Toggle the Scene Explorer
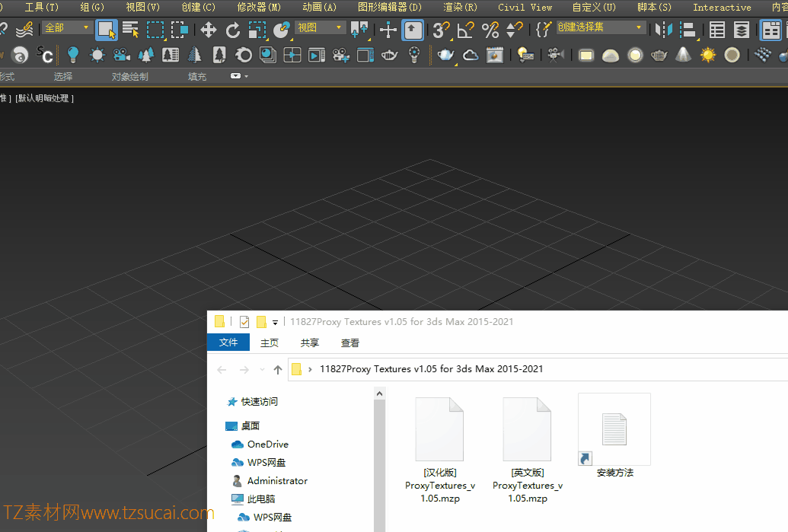This screenshot has height=532, width=788. click(x=717, y=30)
